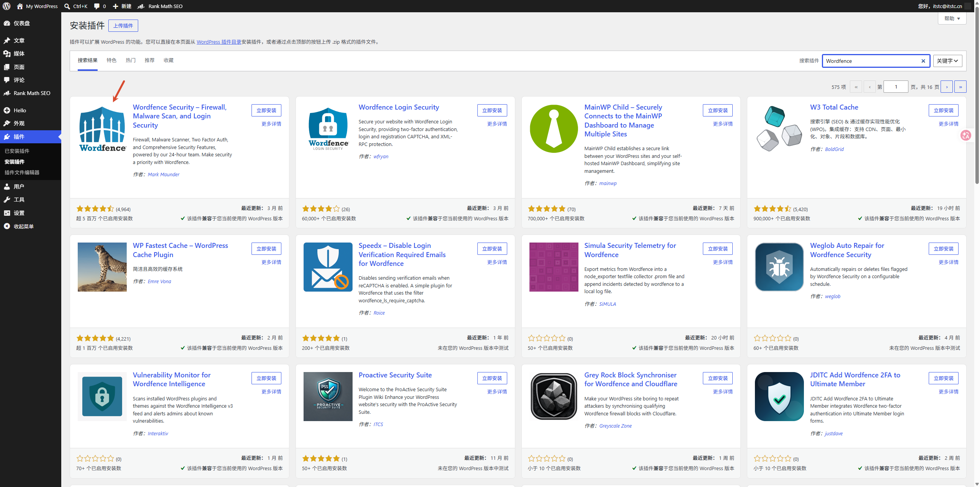This screenshot has width=980, height=487.
Task: Open the 设置 settings icon in sidebar
Action: coord(7,213)
